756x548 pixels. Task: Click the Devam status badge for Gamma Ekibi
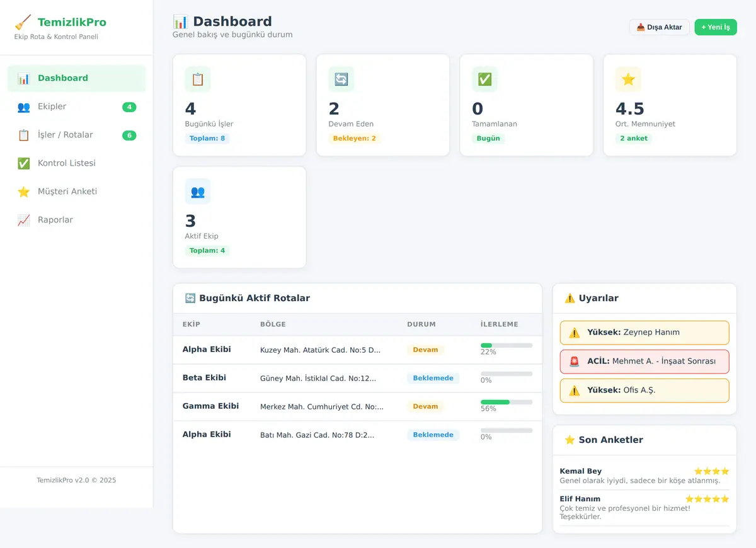[425, 406]
